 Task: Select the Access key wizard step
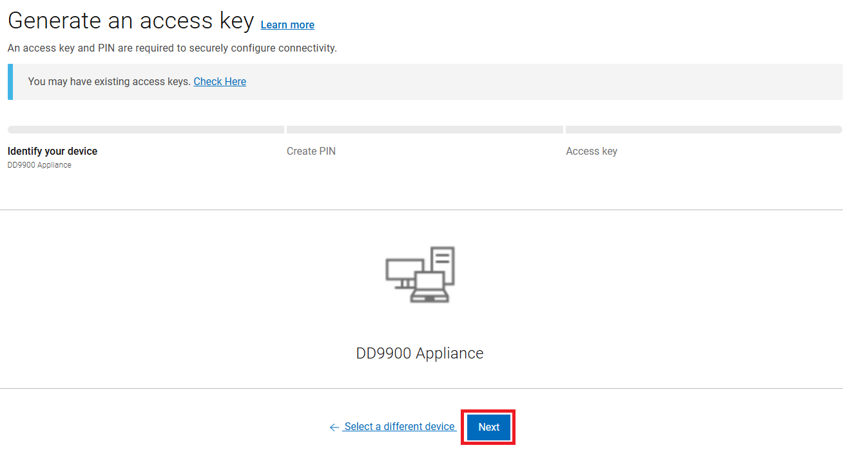tap(591, 151)
